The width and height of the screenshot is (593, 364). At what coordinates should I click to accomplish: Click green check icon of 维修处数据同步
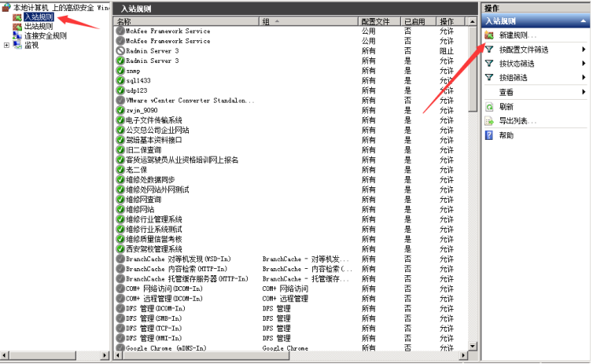coord(120,179)
